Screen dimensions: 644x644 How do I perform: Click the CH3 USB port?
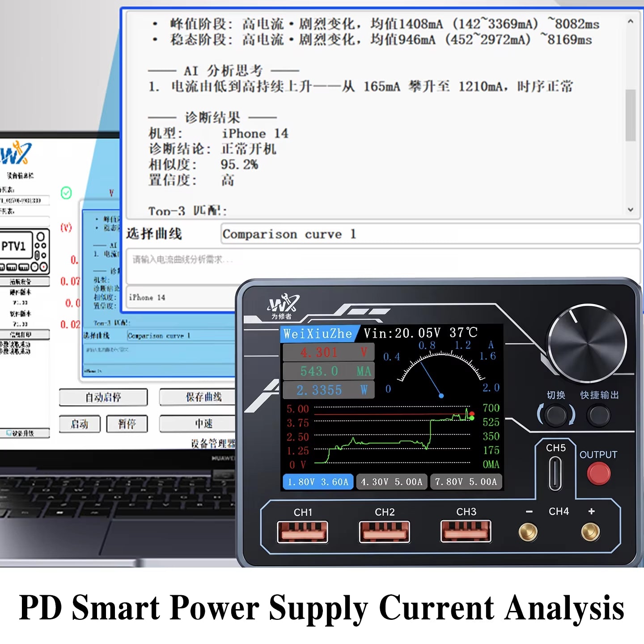click(466, 531)
